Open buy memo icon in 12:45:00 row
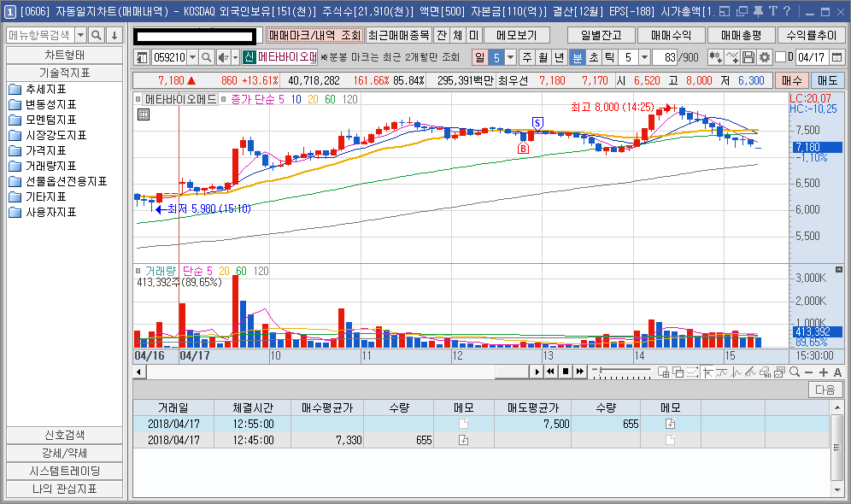 (x=463, y=440)
